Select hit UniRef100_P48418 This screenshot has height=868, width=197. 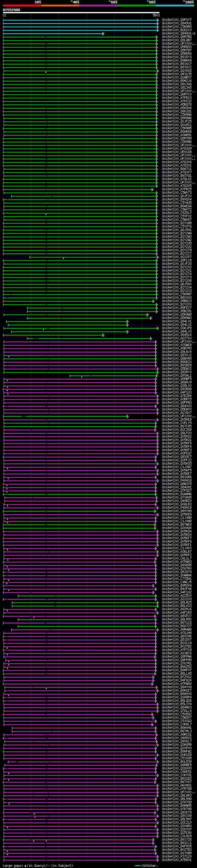(x=176, y=481)
